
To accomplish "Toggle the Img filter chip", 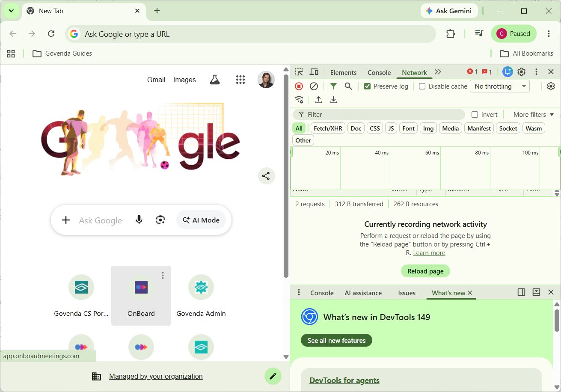I will [428, 128].
